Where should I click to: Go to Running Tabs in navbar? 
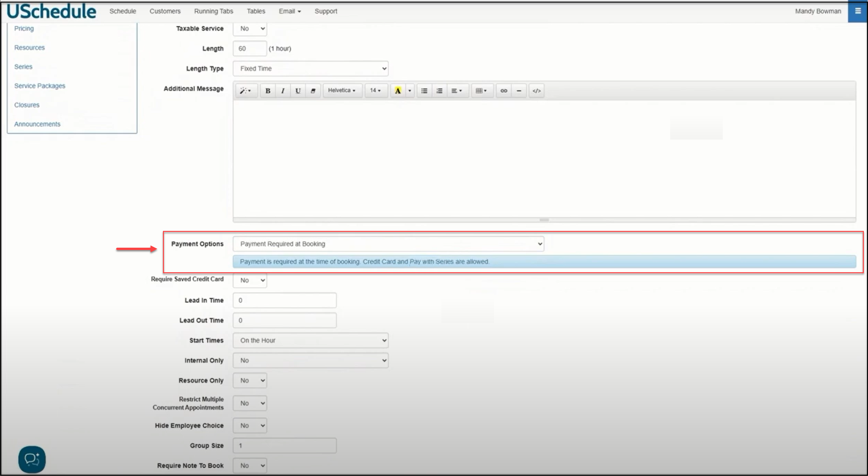tap(213, 11)
